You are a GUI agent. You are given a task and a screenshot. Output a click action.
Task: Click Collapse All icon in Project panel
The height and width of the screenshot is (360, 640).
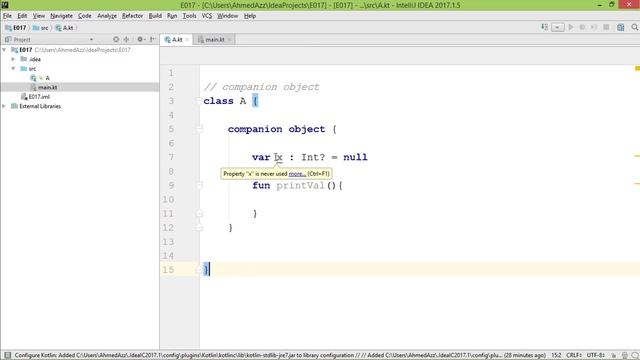click(x=127, y=39)
